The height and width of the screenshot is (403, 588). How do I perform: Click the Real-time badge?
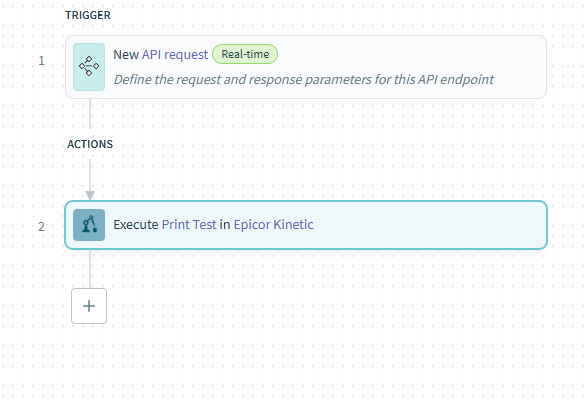245,54
